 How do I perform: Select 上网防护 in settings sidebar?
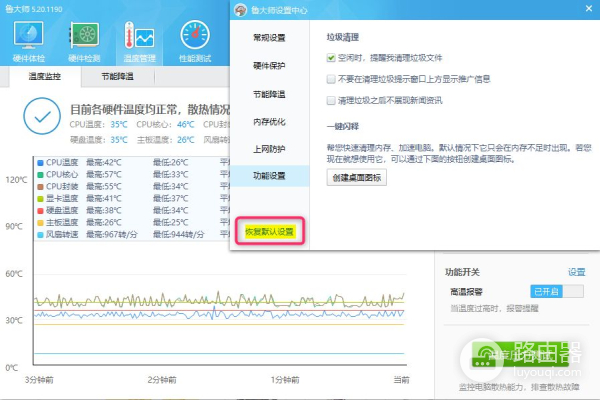(269, 149)
